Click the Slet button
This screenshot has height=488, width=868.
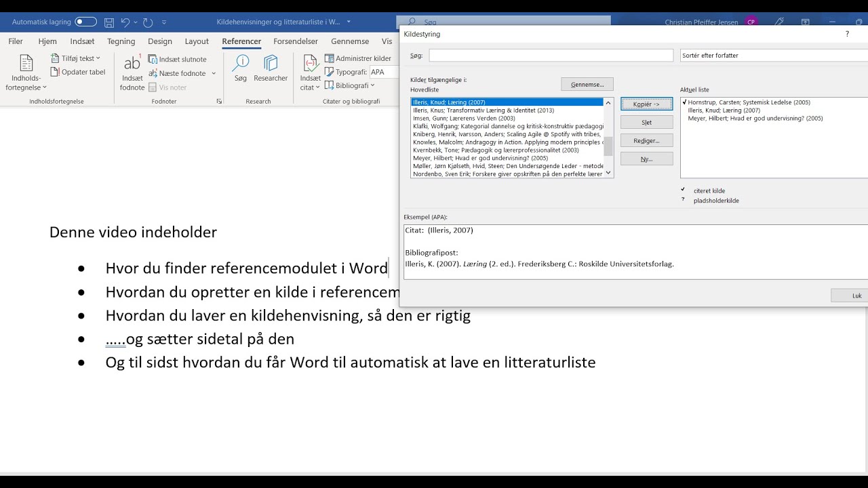(x=646, y=122)
